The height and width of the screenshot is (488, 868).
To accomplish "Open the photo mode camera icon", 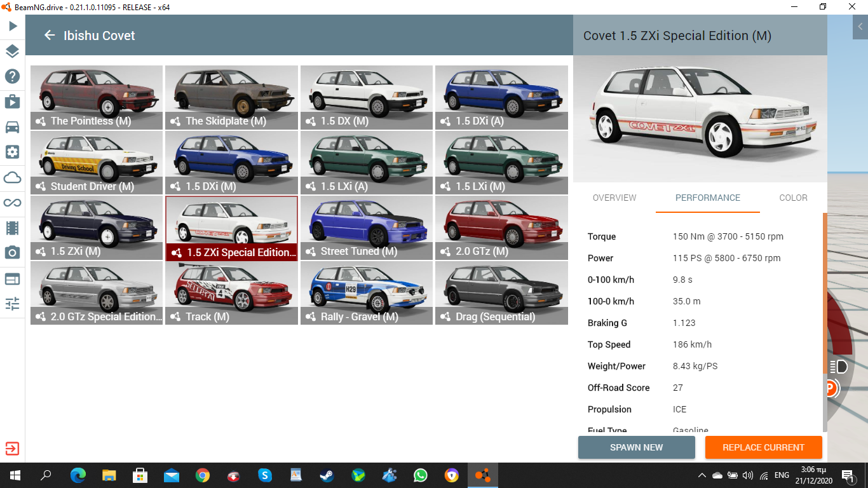I will click(x=13, y=253).
